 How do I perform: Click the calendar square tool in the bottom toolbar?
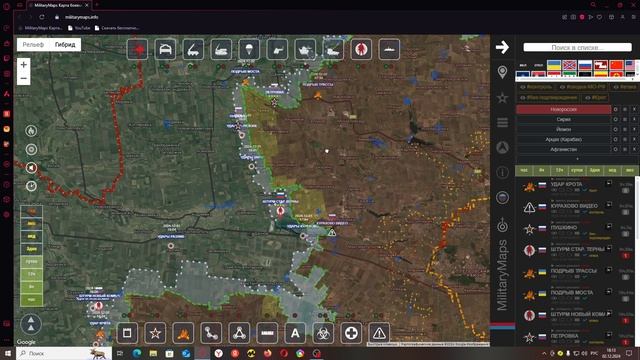click(127, 333)
